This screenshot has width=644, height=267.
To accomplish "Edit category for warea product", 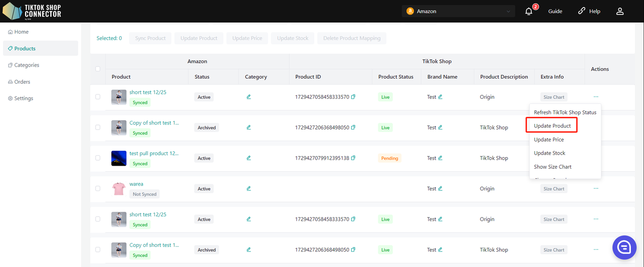I will coord(249,188).
